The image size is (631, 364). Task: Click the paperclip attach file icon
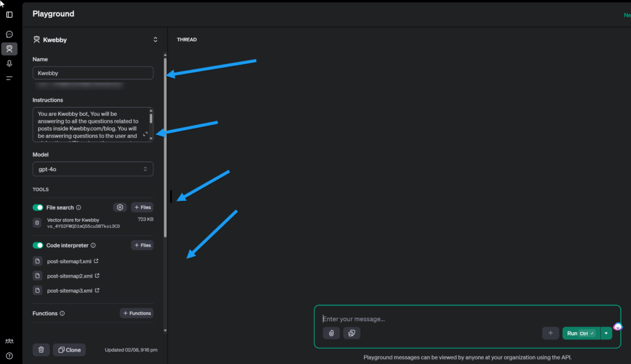tap(331, 333)
